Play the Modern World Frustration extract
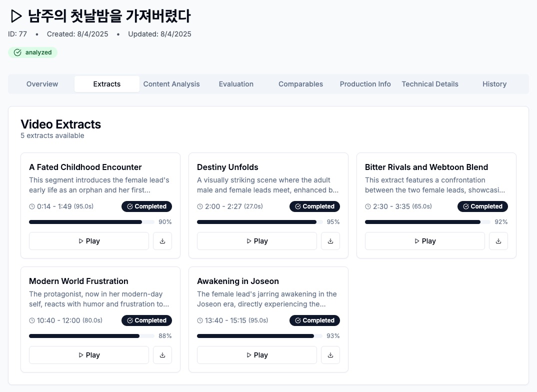Image resolution: width=537 pixels, height=392 pixels. pos(89,355)
